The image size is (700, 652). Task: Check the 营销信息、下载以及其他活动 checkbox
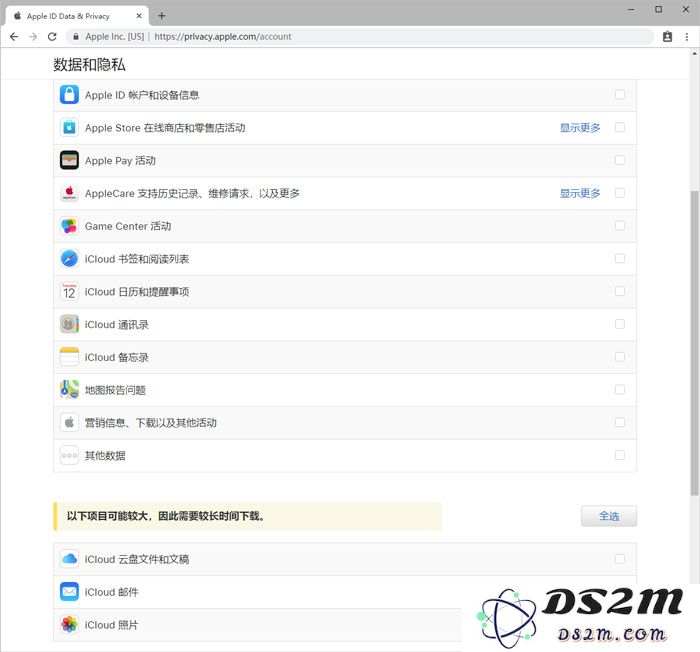click(620, 422)
